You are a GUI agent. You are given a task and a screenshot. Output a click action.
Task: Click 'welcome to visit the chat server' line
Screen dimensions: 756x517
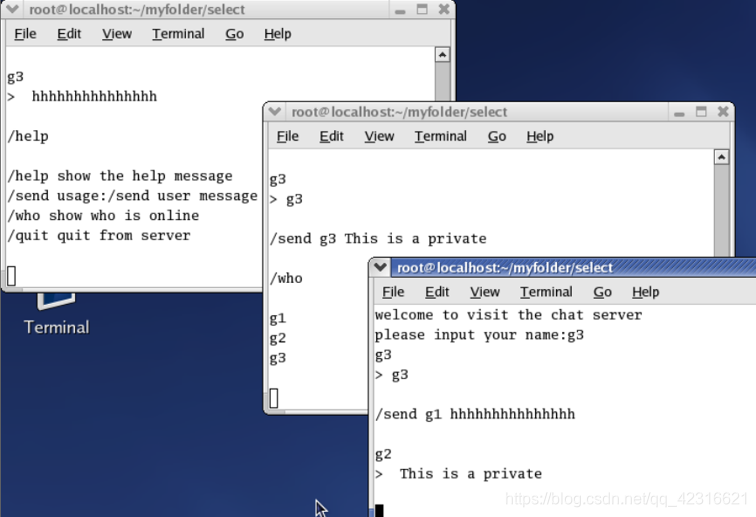point(509,315)
